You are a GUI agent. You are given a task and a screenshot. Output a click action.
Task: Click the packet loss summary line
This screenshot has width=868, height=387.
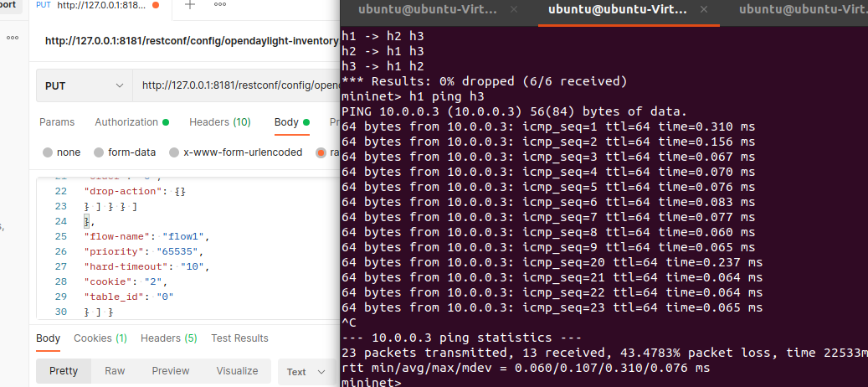tap(604, 352)
